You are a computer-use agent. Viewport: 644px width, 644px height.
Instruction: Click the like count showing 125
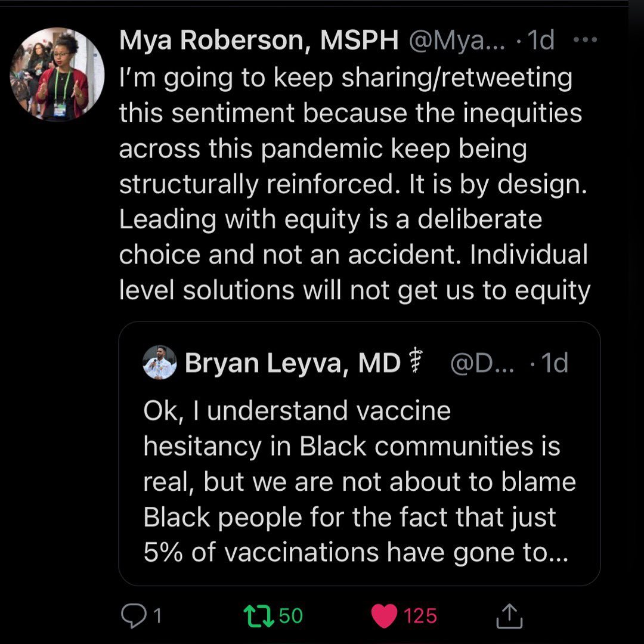pyautogui.click(x=420, y=615)
